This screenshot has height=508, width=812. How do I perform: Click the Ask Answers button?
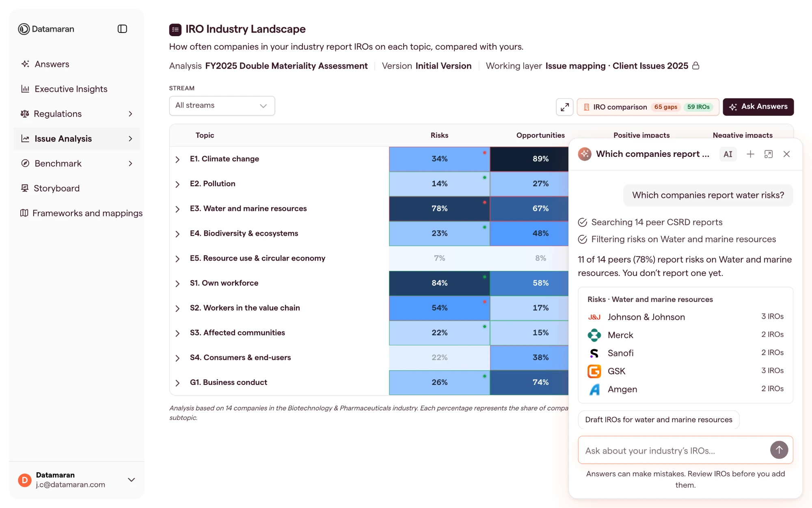(758, 107)
